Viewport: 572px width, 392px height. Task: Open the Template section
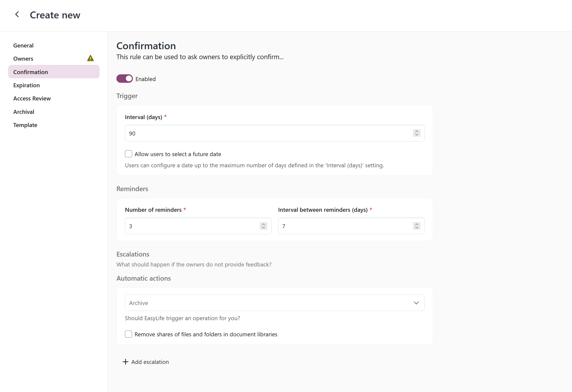(25, 125)
